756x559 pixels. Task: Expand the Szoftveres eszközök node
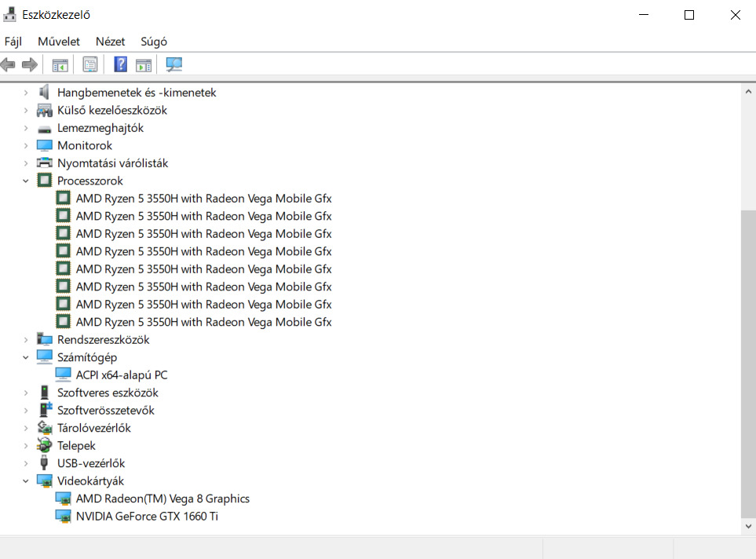coord(26,393)
